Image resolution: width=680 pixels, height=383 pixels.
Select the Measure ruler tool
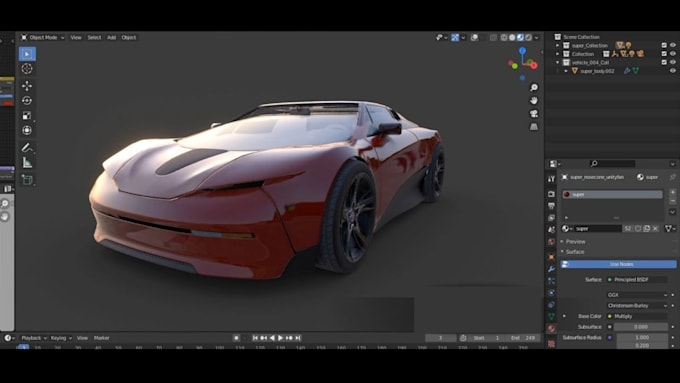[x=27, y=163]
